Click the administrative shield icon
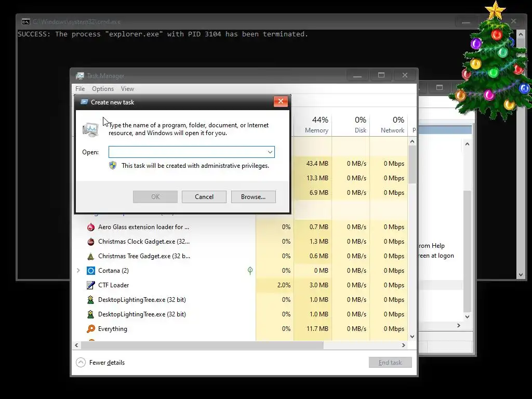Viewport: 532px width, 399px height. (113, 166)
